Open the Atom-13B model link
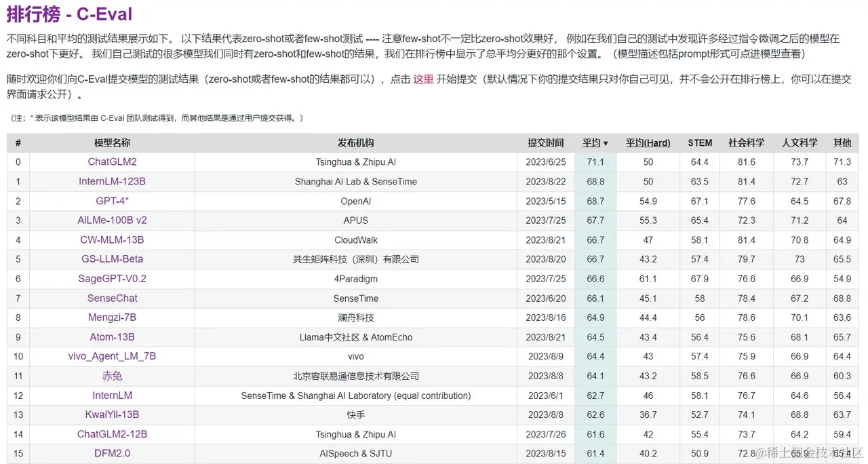The height and width of the screenshot is (464, 868). 112,337
